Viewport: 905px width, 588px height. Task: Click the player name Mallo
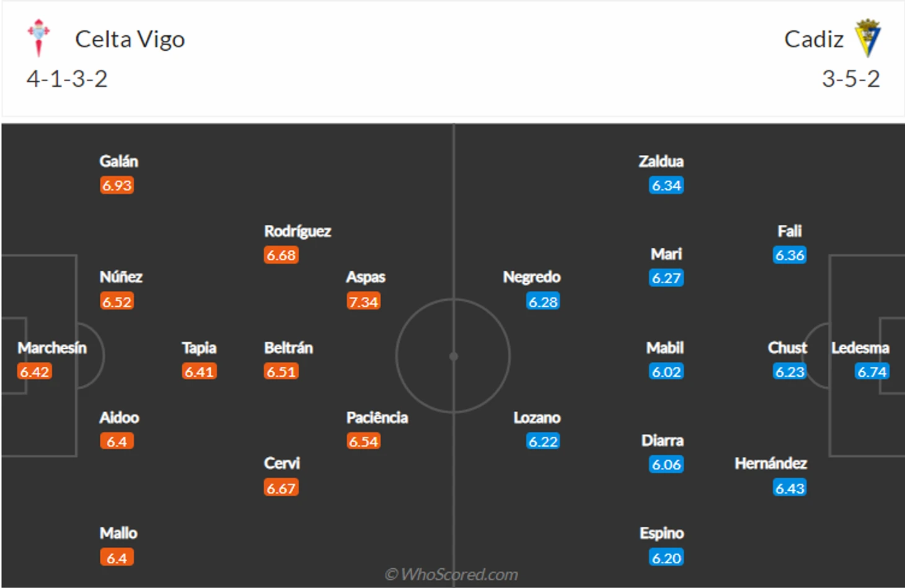coord(118,533)
